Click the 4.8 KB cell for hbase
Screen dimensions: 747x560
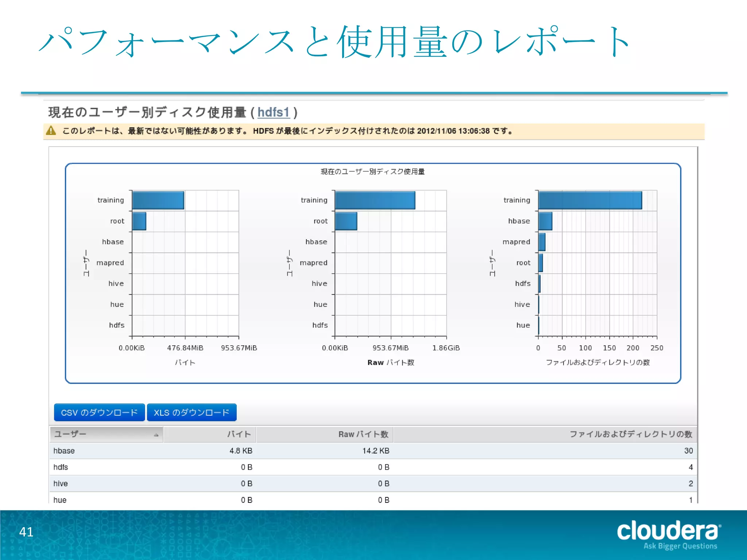[241, 451]
